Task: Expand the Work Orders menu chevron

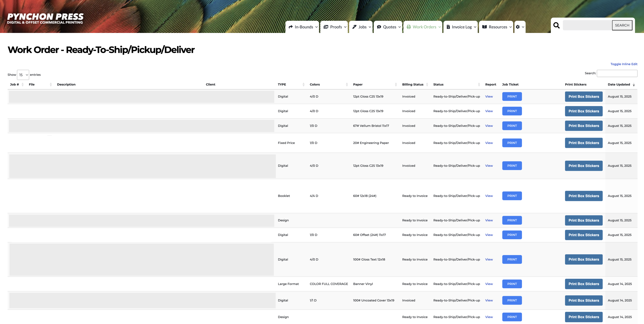Action: click(439, 27)
